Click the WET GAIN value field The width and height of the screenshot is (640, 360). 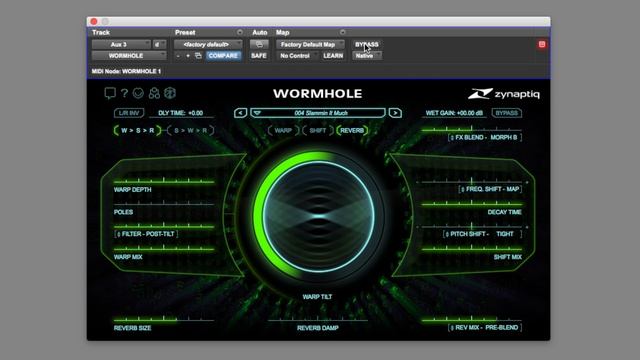[x=454, y=113]
